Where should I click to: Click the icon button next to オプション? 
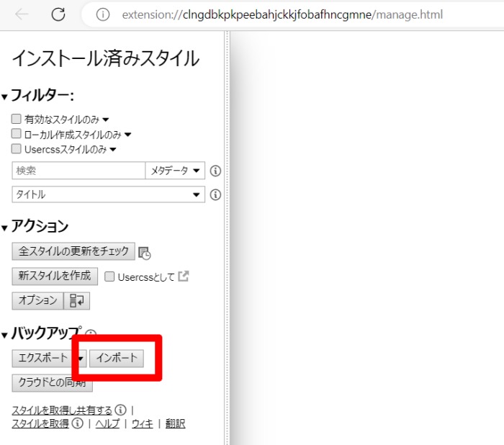tap(77, 301)
